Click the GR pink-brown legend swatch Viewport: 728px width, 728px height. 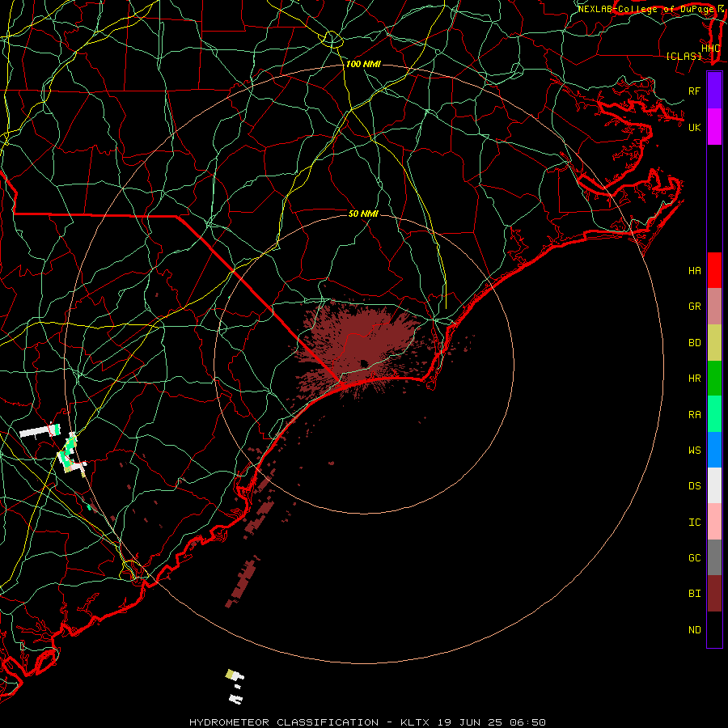pyautogui.click(x=714, y=306)
